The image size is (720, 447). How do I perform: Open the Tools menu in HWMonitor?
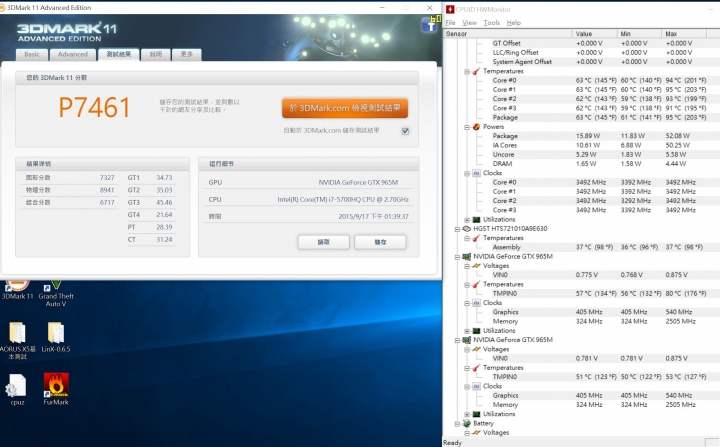pos(491,23)
